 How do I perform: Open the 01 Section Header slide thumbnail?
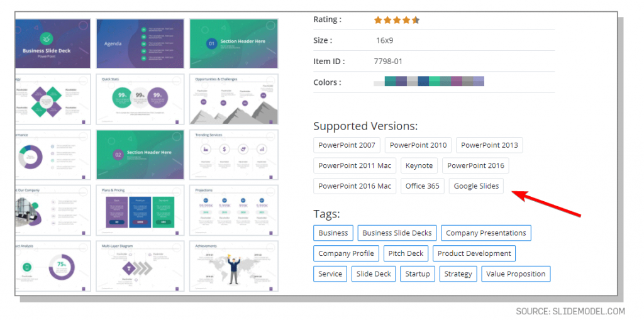pyautogui.click(x=234, y=43)
